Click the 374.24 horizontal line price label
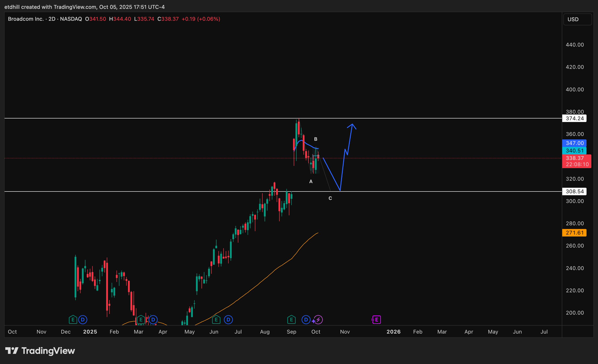 (x=574, y=118)
